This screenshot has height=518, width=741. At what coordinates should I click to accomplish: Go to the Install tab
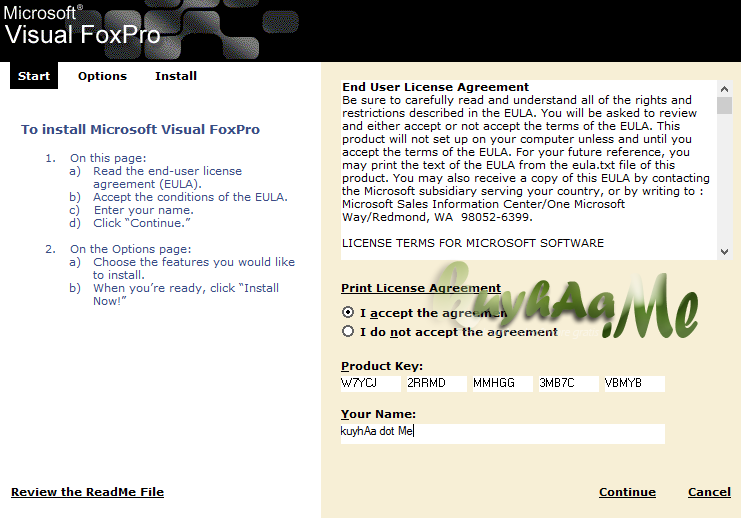coord(176,76)
